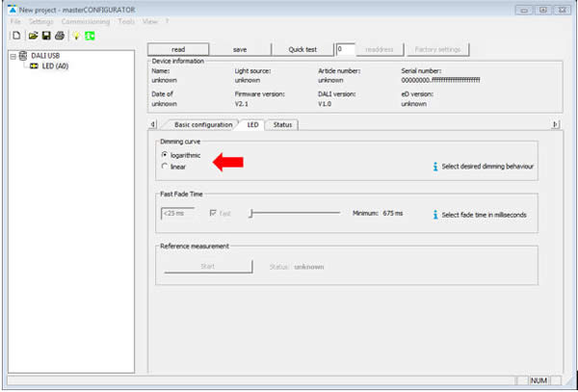Click the info icon beside dimming behaviour
The width and height of the screenshot is (578, 392).
click(435, 166)
